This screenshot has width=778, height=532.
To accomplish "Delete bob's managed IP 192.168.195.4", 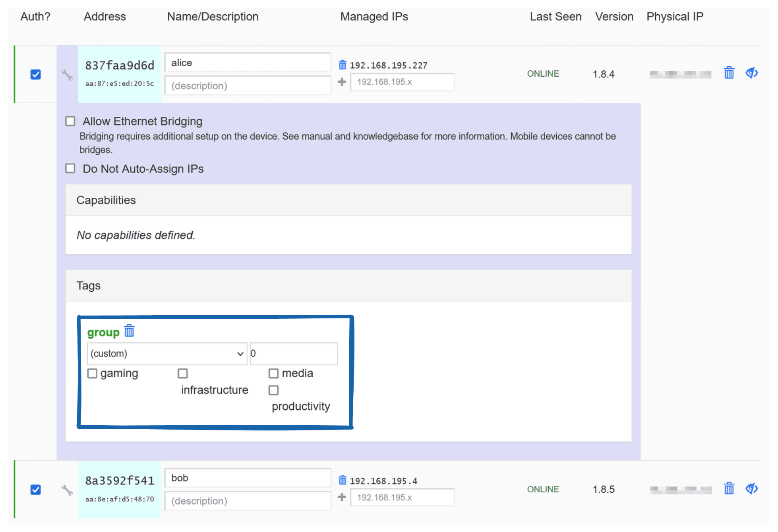I will pos(342,480).
